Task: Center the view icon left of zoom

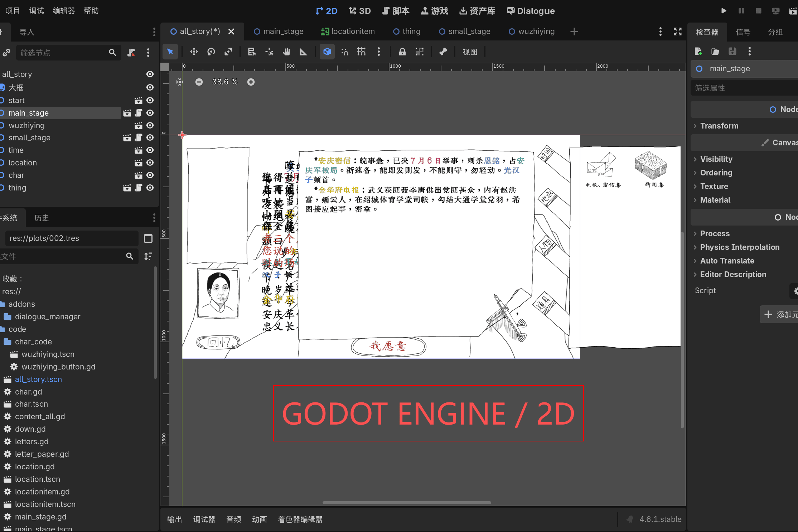Action: (180, 82)
